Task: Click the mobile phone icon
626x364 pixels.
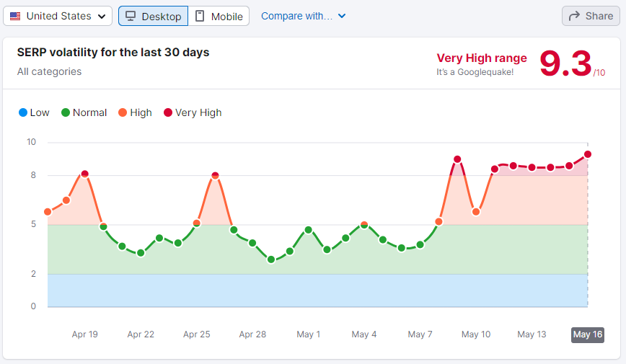Action: click(200, 16)
